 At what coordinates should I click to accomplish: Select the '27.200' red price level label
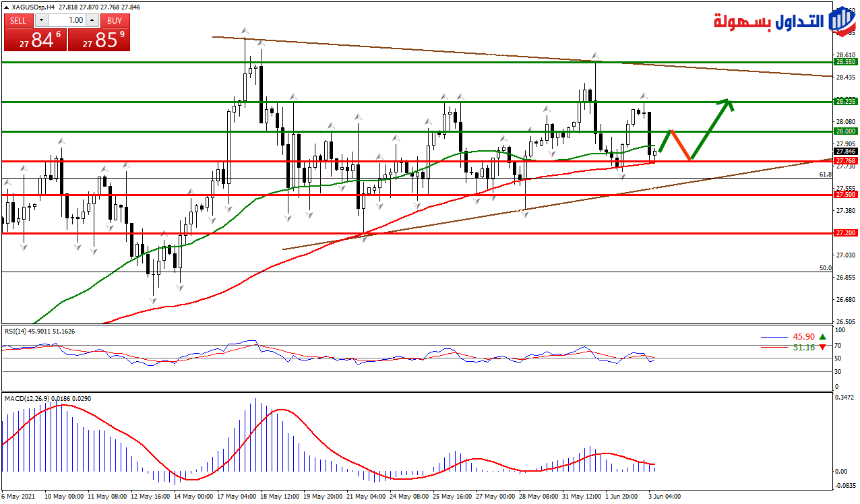click(x=845, y=232)
